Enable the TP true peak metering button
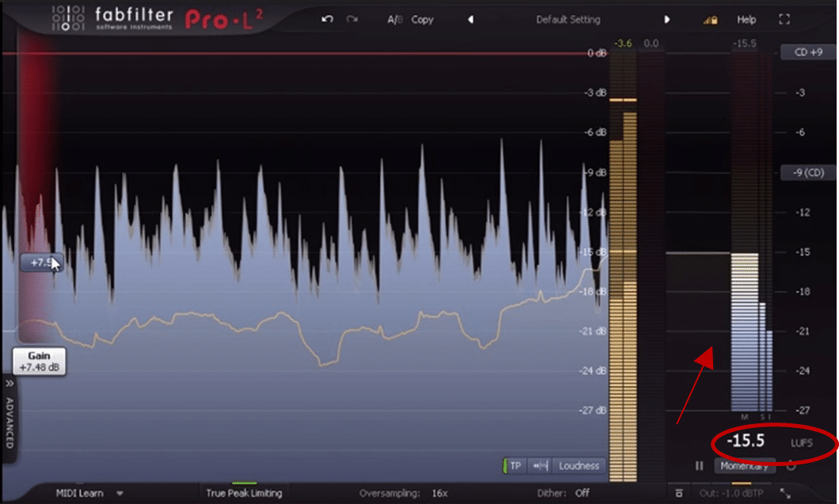839x504 pixels. pos(514,466)
